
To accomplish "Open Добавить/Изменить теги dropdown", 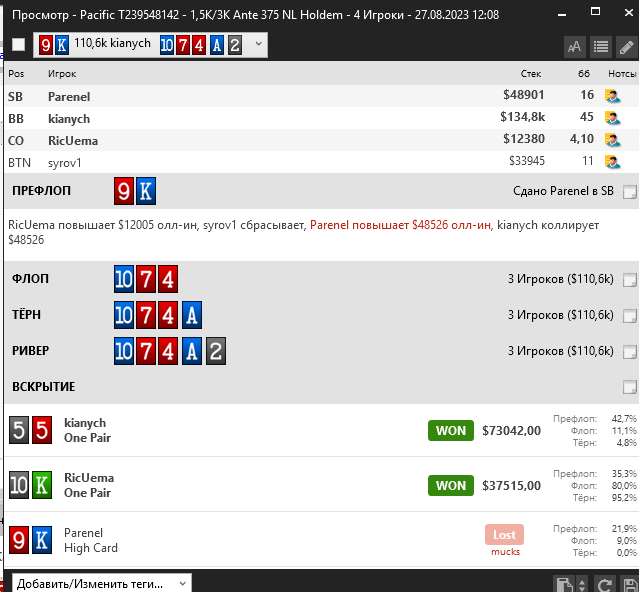I will [x=101, y=583].
